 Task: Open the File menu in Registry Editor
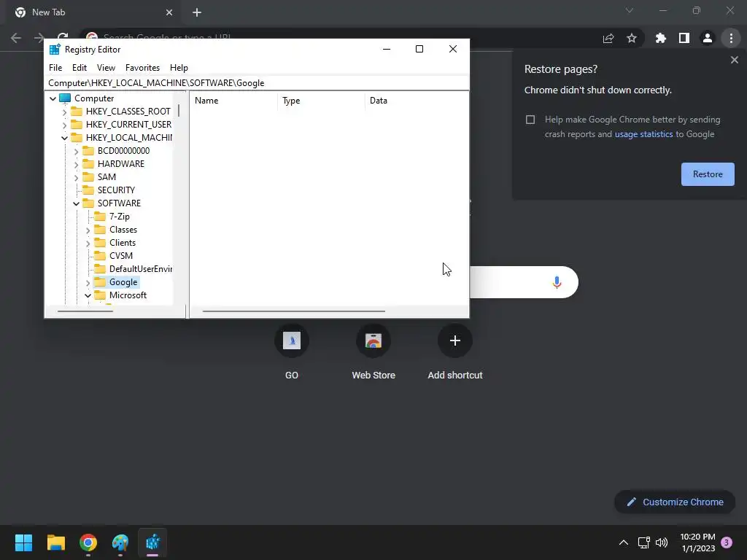pos(55,68)
